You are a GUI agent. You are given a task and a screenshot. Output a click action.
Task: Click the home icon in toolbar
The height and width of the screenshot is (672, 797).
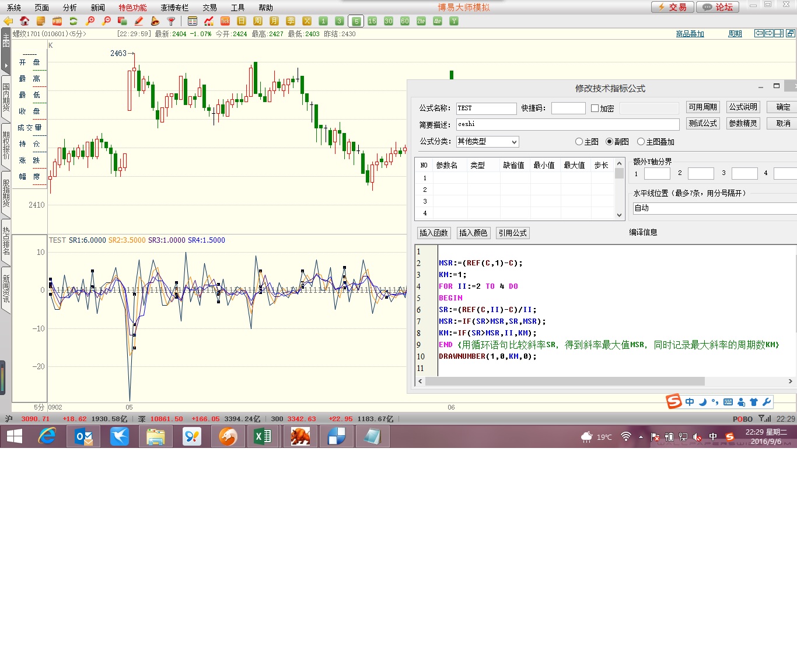pyautogui.click(x=25, y=21)
